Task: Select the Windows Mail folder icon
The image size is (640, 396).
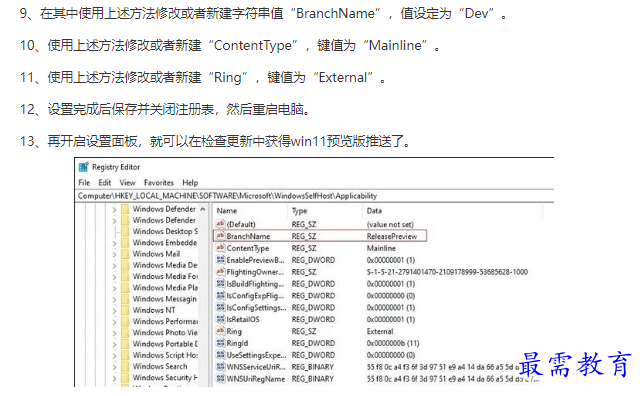Action: 125,254
